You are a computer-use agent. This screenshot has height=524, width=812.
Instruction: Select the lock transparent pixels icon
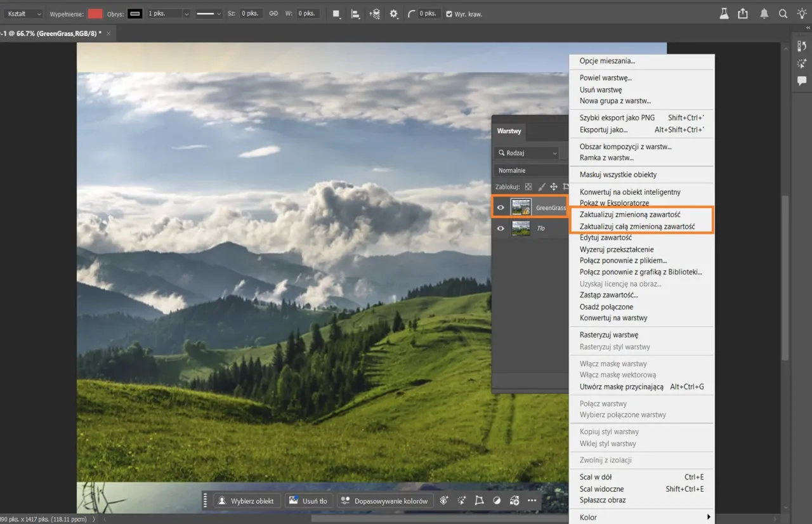528,187
